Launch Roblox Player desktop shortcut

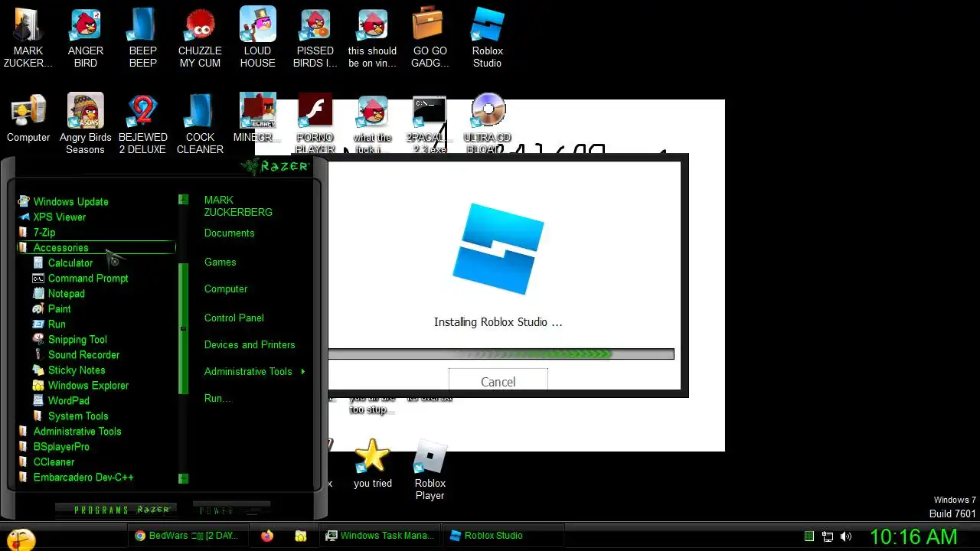pos(430,469)
